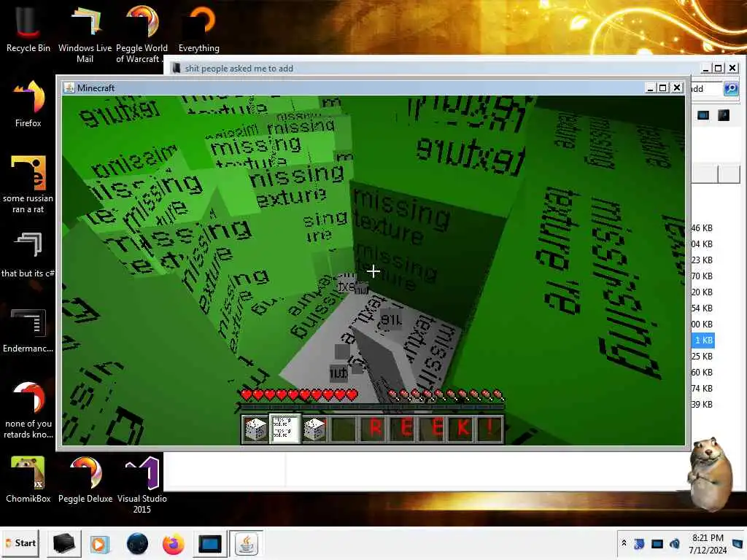Screen dimensions: 747x560
Task: Minimize the explorer window behind Minecraft
Action: click(705, 68)
